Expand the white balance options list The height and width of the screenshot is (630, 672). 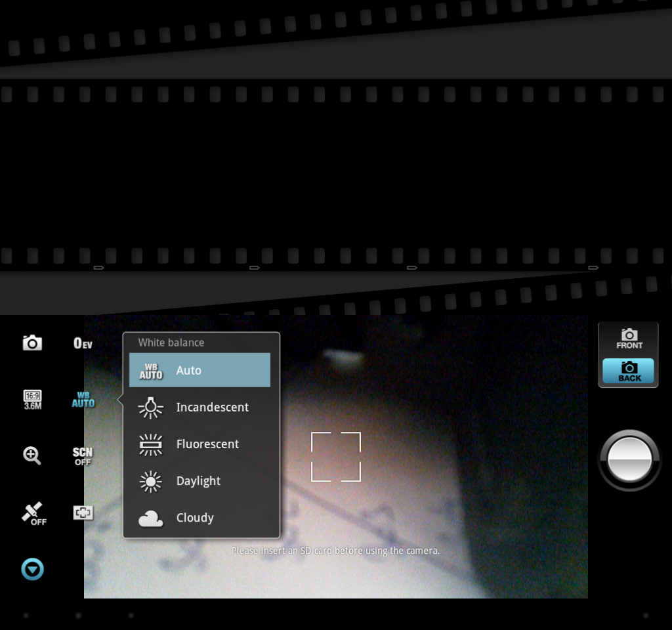tap(82, 399)
